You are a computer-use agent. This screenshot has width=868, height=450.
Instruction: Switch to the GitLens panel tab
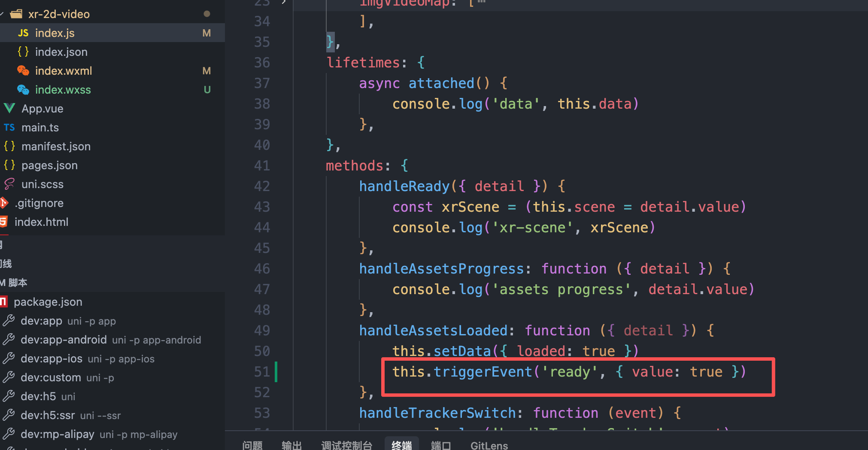point(489,445)
